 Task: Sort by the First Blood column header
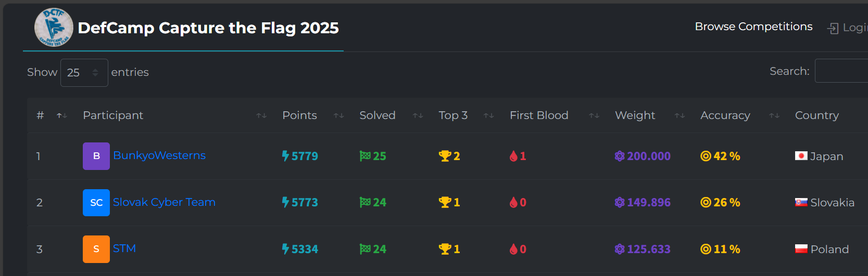click(x=539, y=115)
